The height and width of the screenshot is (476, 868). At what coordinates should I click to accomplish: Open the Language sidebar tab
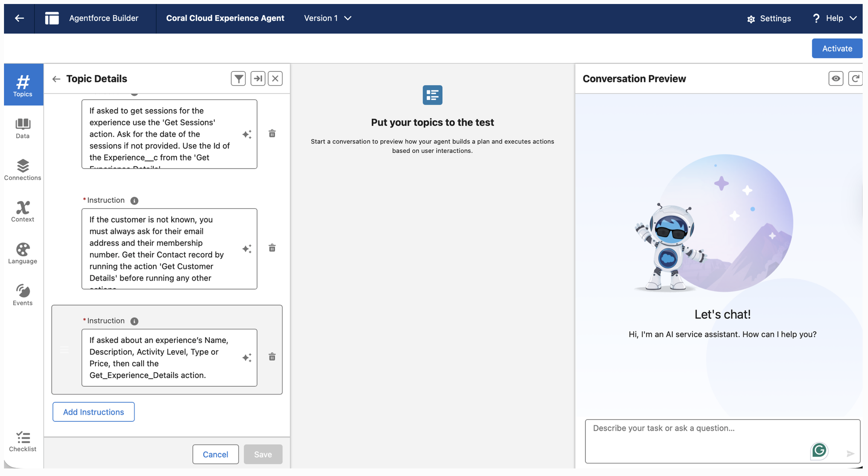[x=23, y=254]
